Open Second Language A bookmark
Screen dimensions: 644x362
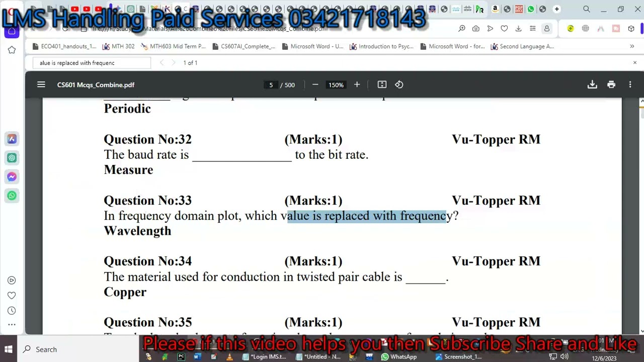click(522, 46)
